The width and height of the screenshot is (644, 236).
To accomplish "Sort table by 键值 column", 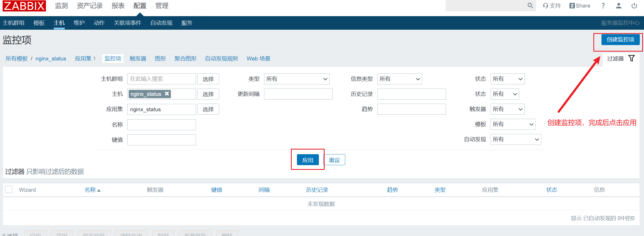I will tap(217, 190).
